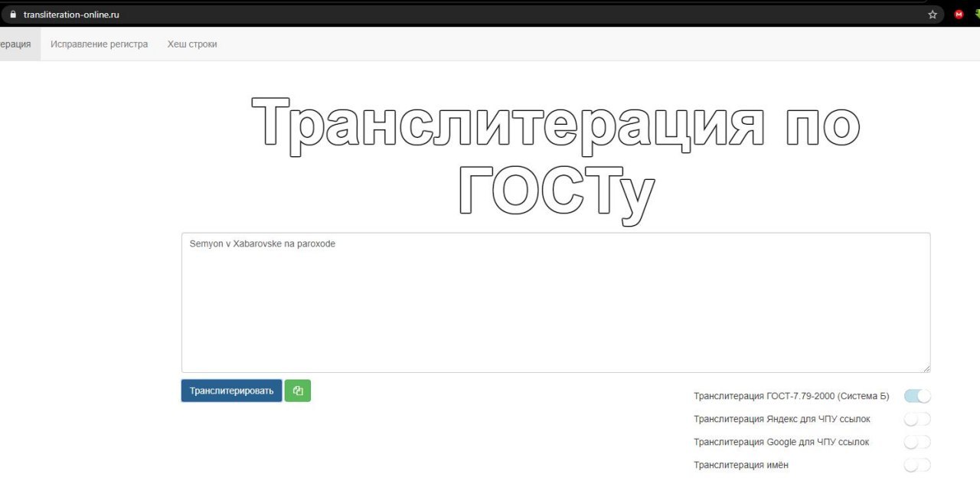Click the site lock icon in address bar

(x=11, y=15)
